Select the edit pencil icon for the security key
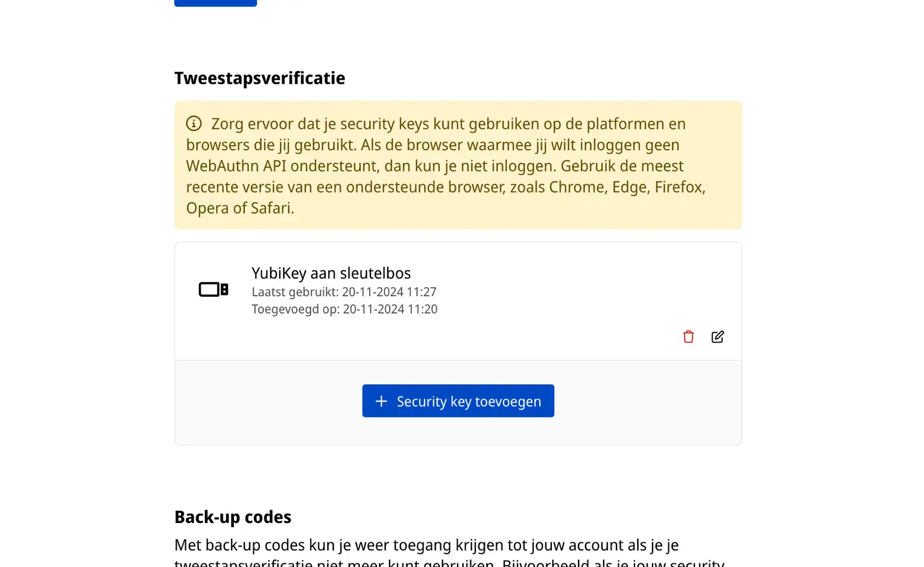Image resolution: width=924 pixels, height=567 pixels. click(x=718, y=337)
